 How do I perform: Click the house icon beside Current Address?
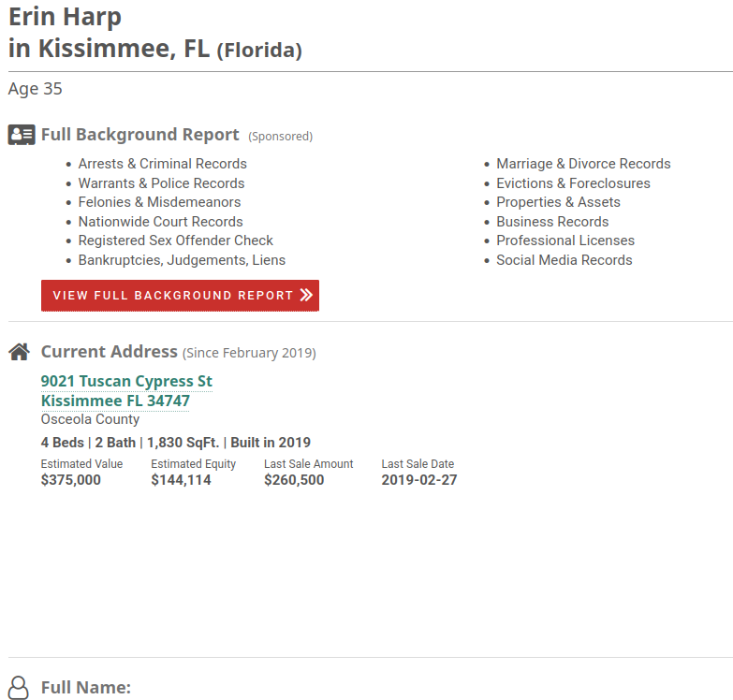20,352
